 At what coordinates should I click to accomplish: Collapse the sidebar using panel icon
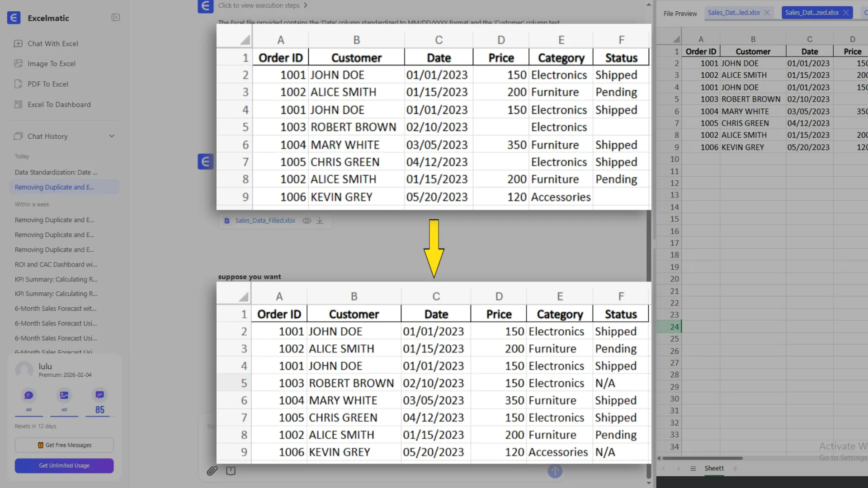[116, 18]
